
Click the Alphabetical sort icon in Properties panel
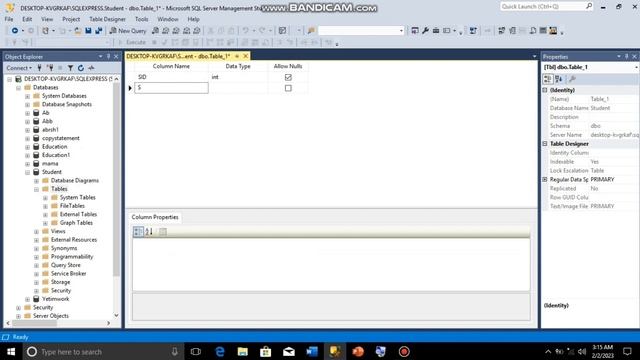[x=559, y=79]
